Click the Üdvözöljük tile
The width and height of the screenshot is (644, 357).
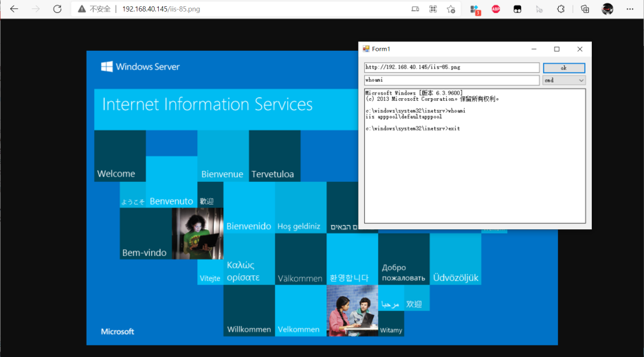click(x=456, y=259)
